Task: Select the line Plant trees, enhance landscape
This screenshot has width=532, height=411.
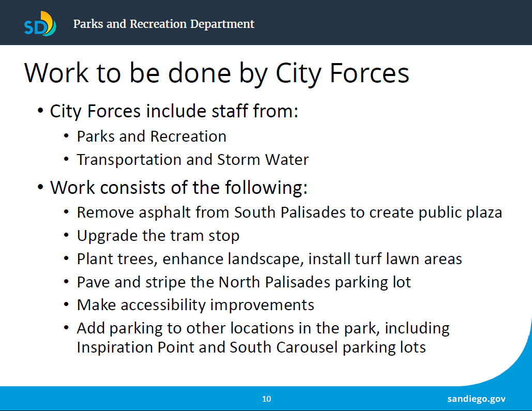Action: point(269,259)
